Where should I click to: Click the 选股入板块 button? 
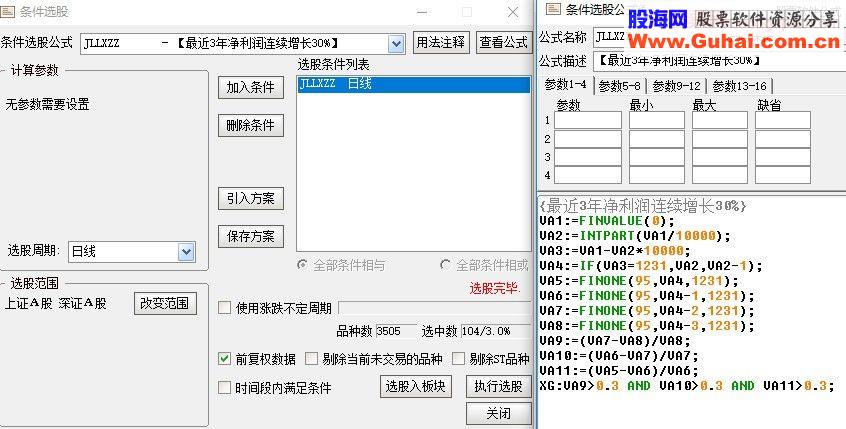pyautogui.click(x=415, y=386)
